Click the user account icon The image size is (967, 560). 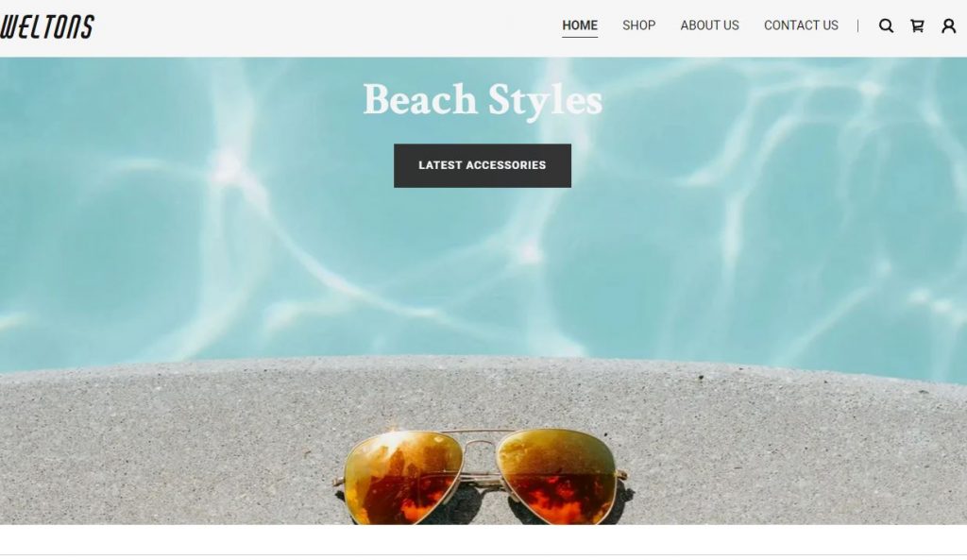[x=948, y=25]
